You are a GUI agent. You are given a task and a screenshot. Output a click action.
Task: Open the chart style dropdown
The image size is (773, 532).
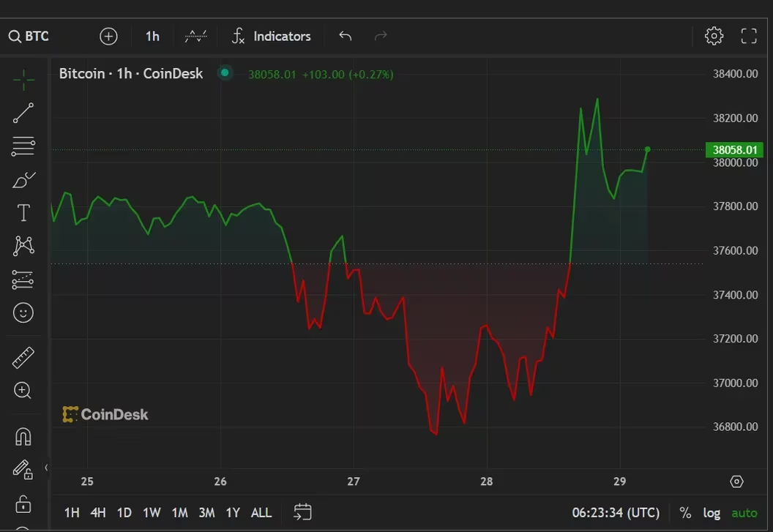point(195,36)
